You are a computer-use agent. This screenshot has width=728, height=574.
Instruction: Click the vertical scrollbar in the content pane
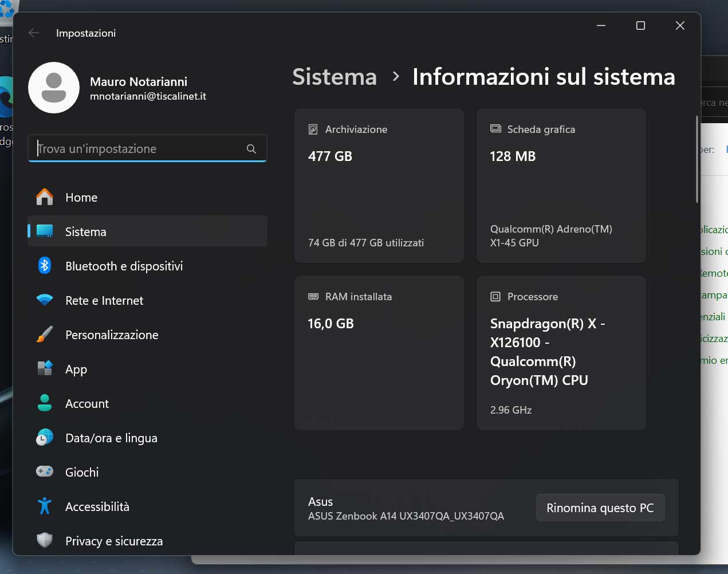pos(696,160)
